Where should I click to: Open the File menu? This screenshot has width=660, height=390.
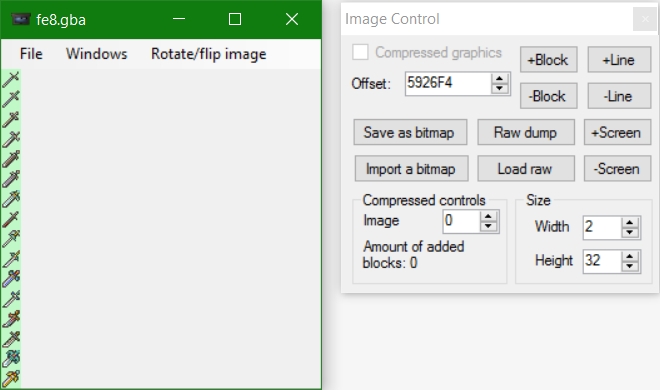[x=31, y=54]
